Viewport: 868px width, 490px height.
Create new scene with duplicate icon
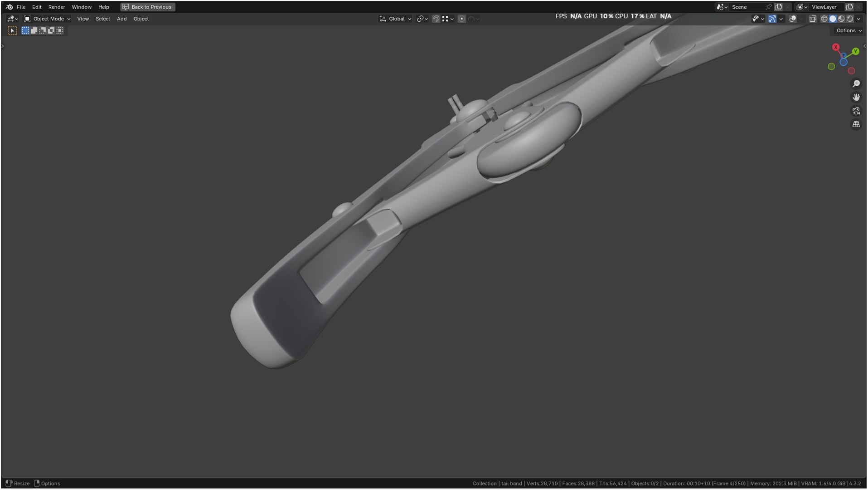click(779, 7)
